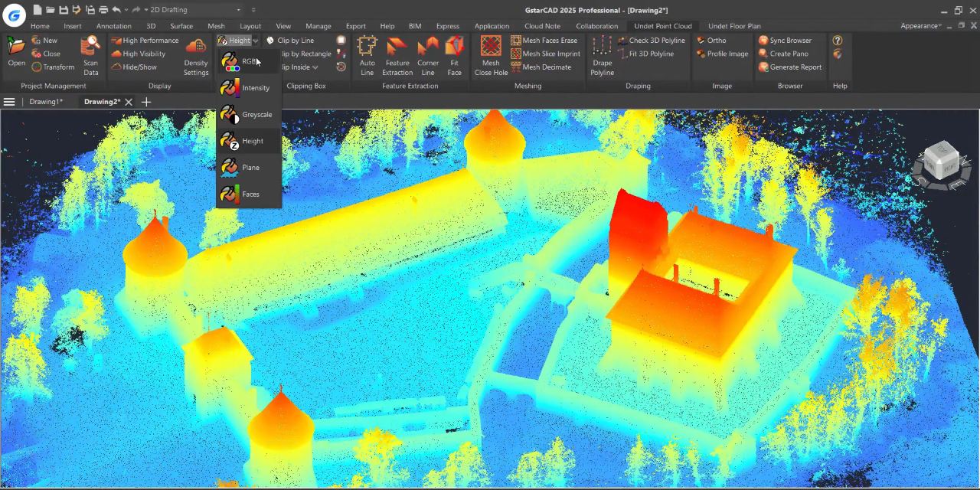Click the GstarCAD application logo button
The height and width of the screenshot is (490, 980).
14,15
